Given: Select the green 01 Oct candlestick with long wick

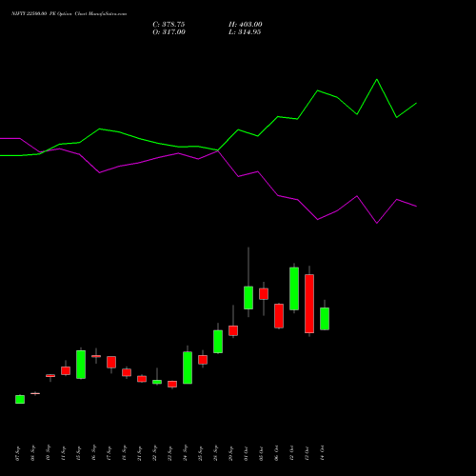Looking at the screenshot, I should point(248,298).
